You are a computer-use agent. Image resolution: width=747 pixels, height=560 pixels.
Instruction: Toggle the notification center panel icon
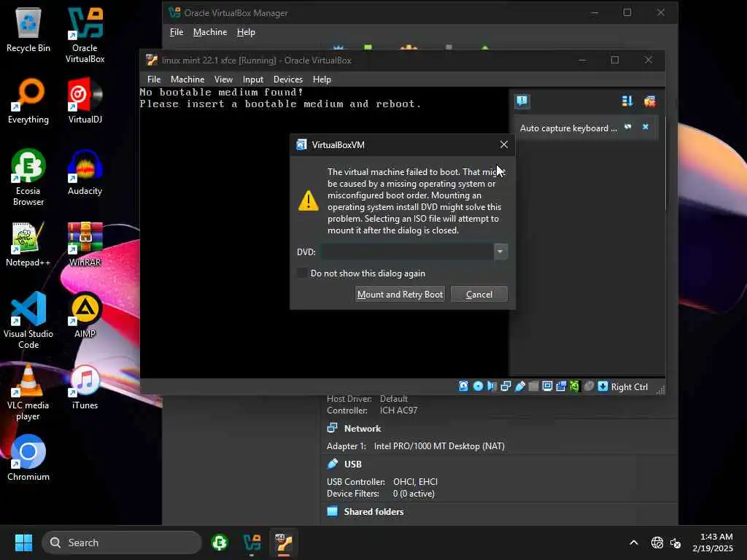pos(522,101)
